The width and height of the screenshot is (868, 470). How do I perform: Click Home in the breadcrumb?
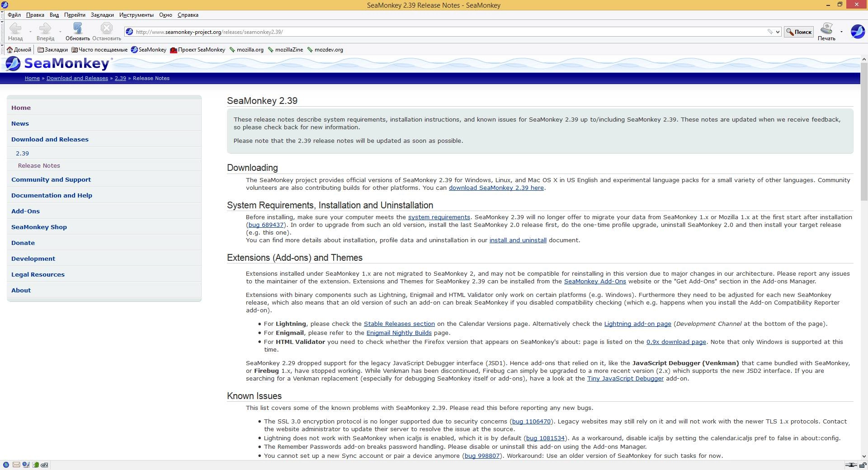click(x=32, y=78)
